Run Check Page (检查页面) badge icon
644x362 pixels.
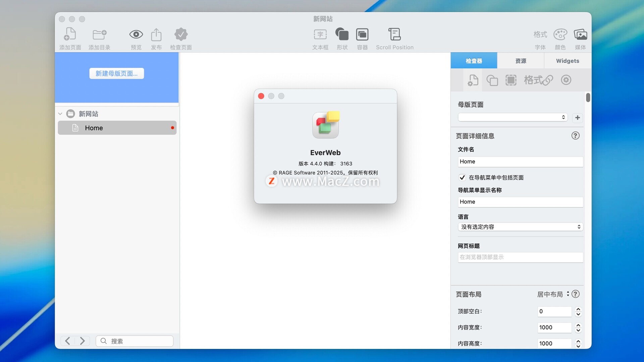point(181,34)
